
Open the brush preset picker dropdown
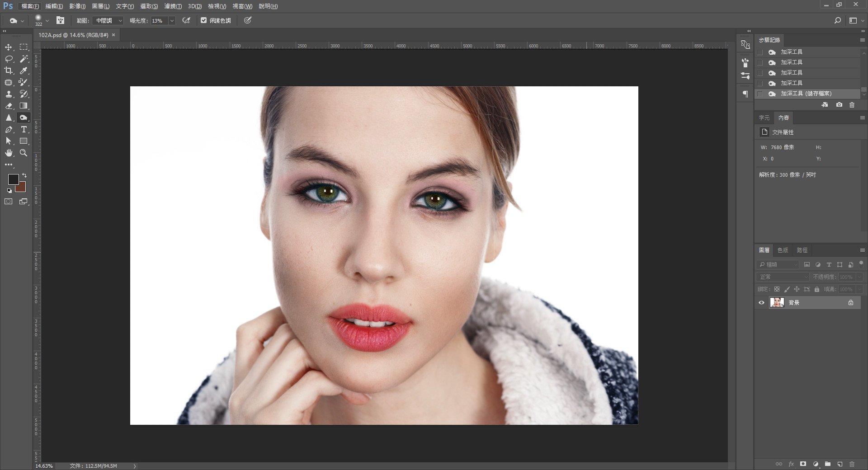click(x=47, y=21)
